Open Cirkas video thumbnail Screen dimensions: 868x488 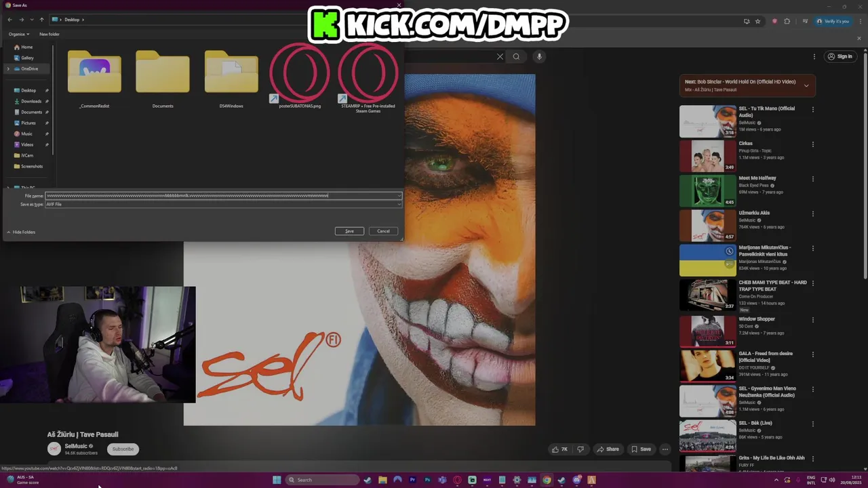coord(708,156)
